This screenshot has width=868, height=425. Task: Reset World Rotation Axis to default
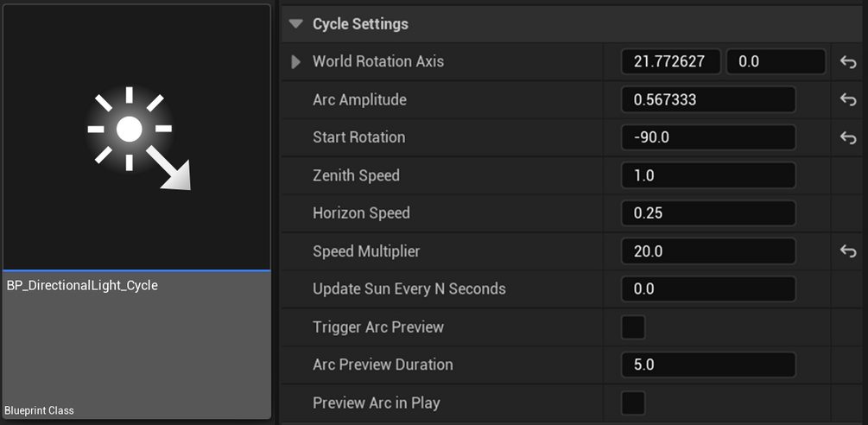(x=847, y=62)
